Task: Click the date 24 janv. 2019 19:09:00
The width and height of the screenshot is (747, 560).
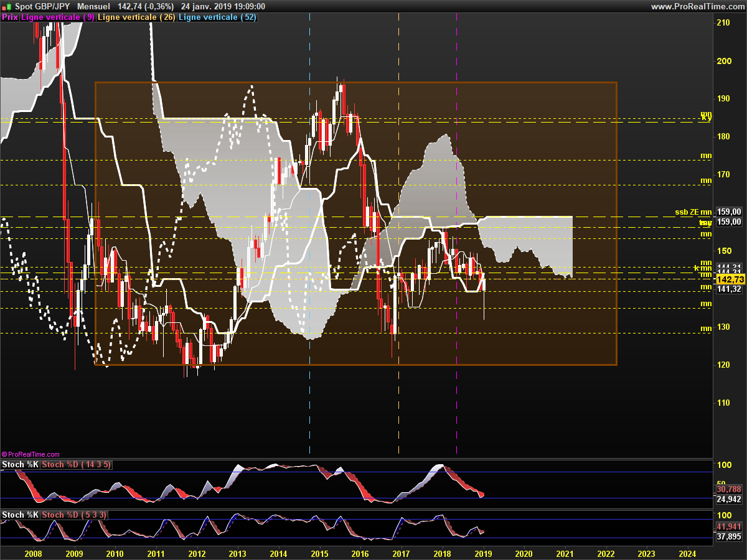Action: tap(223, 6)
